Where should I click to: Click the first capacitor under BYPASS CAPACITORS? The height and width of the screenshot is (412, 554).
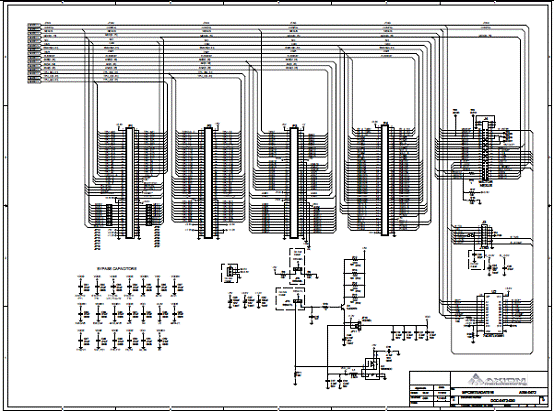(x=81, y=286)
